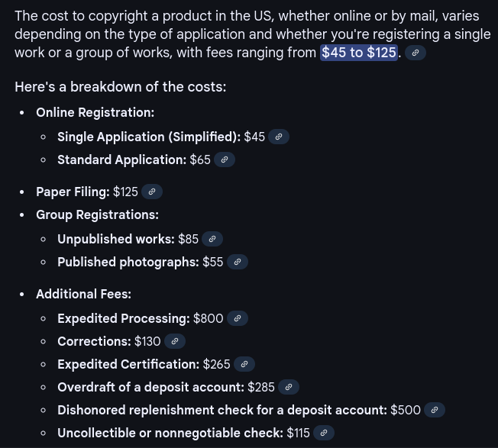This screenshot has width=498, height=448.
Task: Click "Here's a breakdown of the costs" text
Action: [x=121, y=86]
